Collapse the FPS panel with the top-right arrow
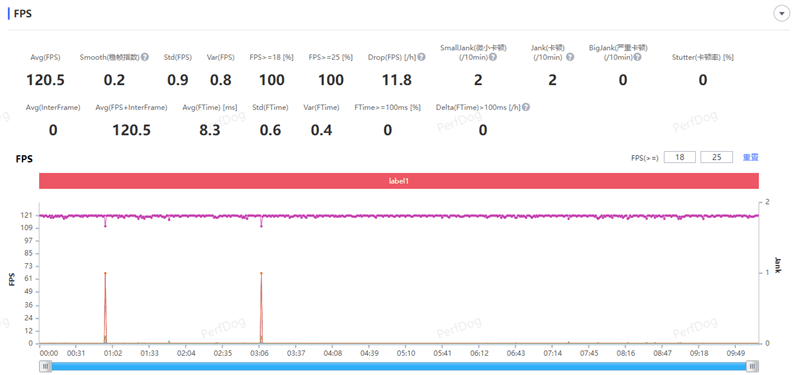The image size is (800, 375). coord(781,14)
